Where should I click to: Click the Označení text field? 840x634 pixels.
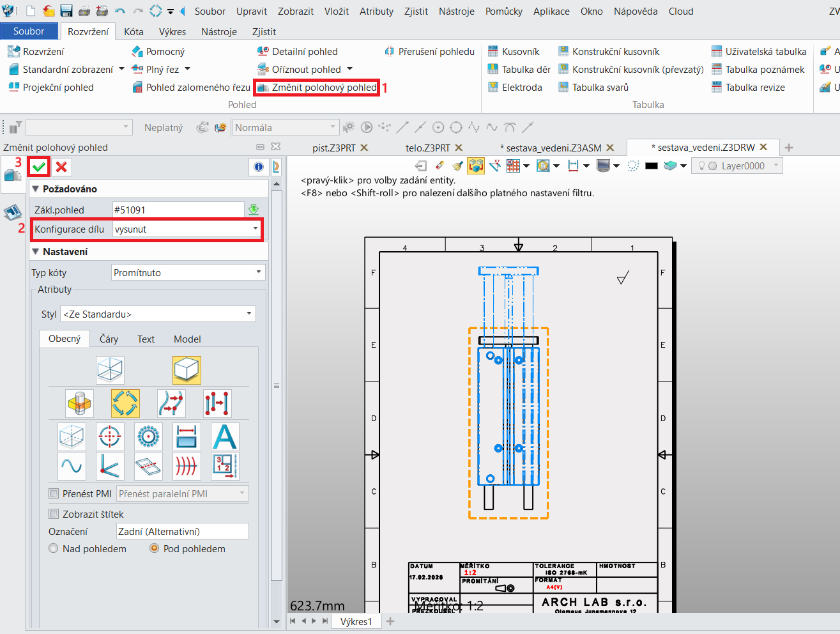[182, 531]
